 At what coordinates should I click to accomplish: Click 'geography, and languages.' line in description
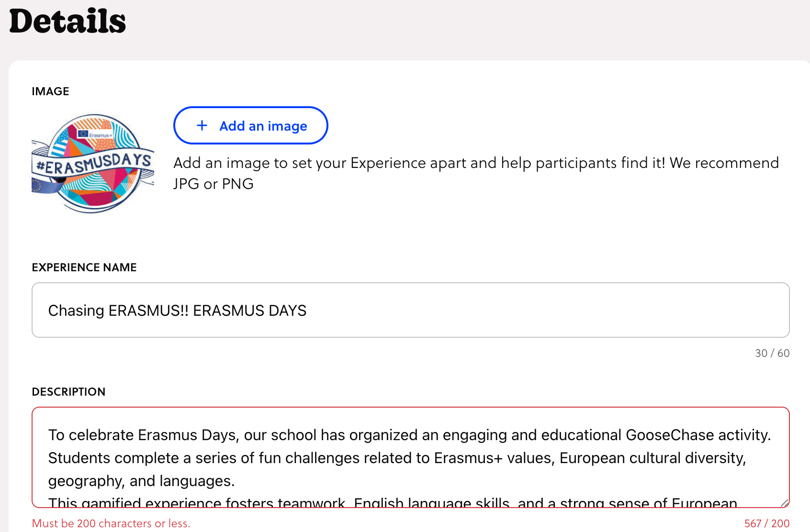[x=141, y=481]
